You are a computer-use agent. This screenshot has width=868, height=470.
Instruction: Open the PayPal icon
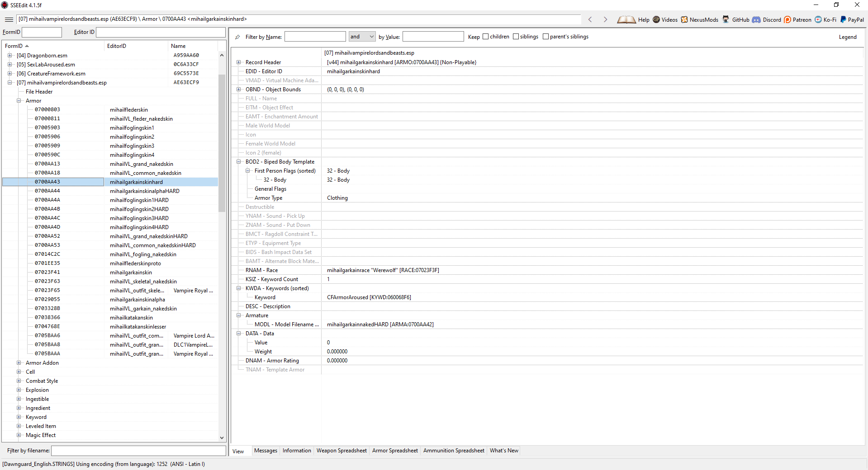pos(843,19)
